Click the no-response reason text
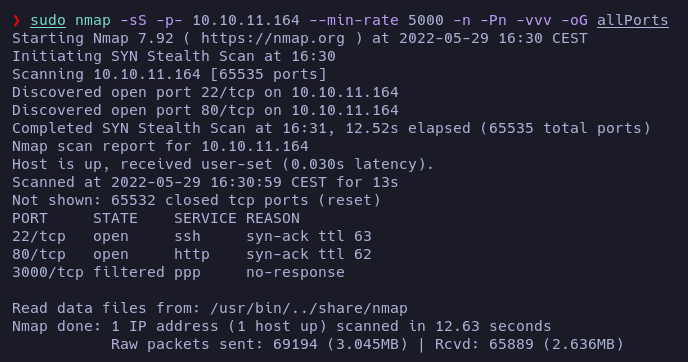Image resolution: width=688 pixels, height=362 pixels. pos(295,272)
